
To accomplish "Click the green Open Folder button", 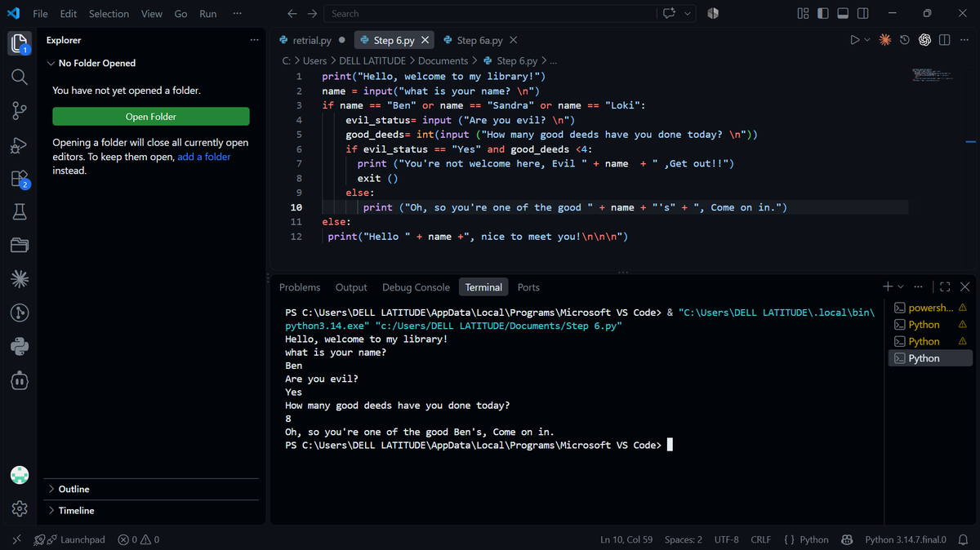I will click(151, 117).
